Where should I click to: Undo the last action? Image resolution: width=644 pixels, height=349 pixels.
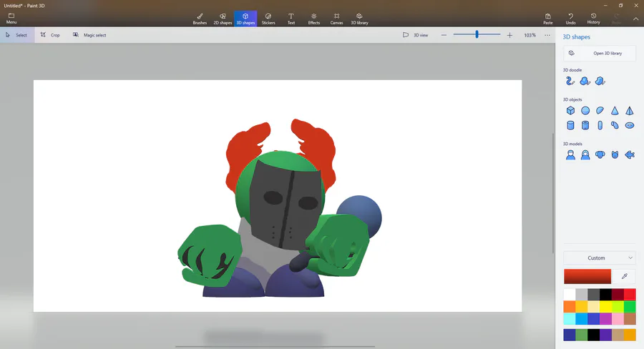pyautogui.click(x=570, y=19)
